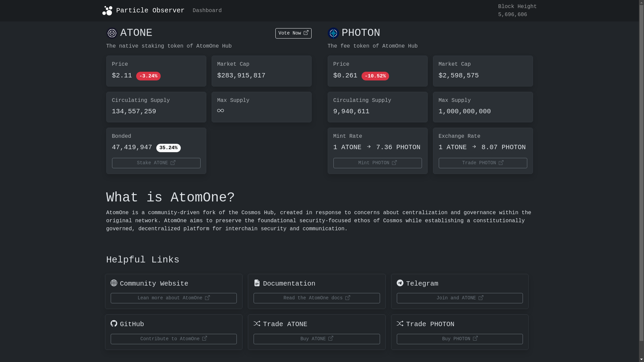Click the shuffle icon beside Trade PHOTON
The image size is (644, 362).
[400, 323]
